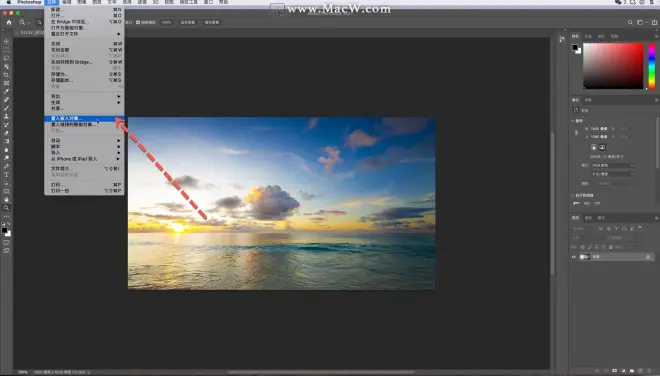Toggle Quick Mask mode icon
The width and height of the screenshot is (660, 376).
(6, 243)
